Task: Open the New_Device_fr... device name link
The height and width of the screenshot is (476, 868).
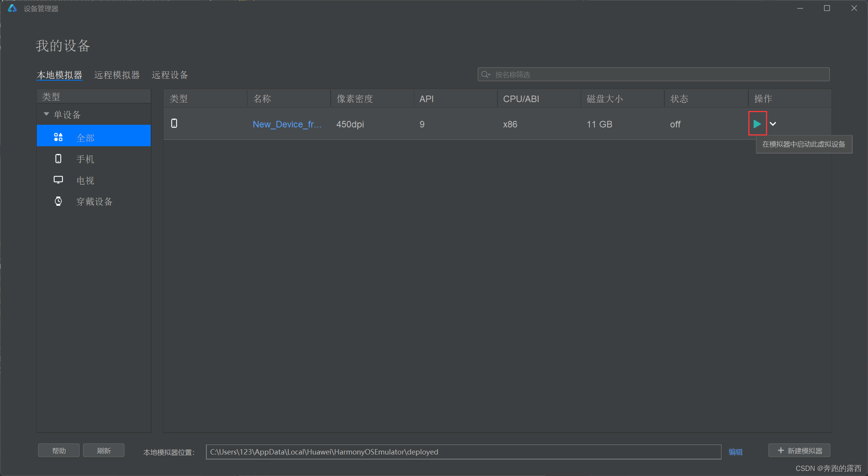Action: pyautogui.click(x=287, y=124)
